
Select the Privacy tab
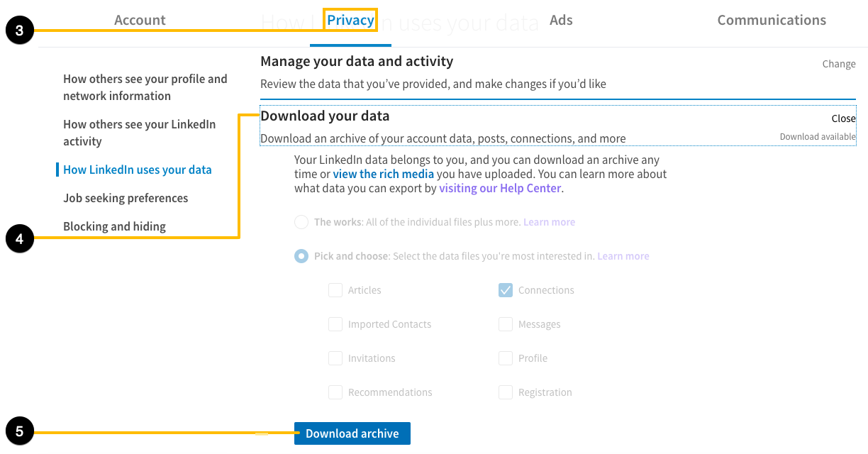[x=350, y=20]
